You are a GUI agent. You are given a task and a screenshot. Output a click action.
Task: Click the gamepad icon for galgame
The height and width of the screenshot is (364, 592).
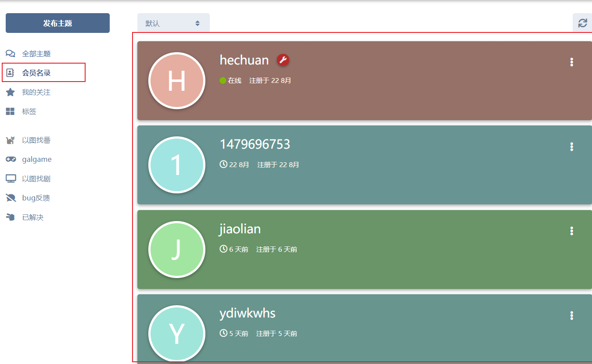(11, 159)
